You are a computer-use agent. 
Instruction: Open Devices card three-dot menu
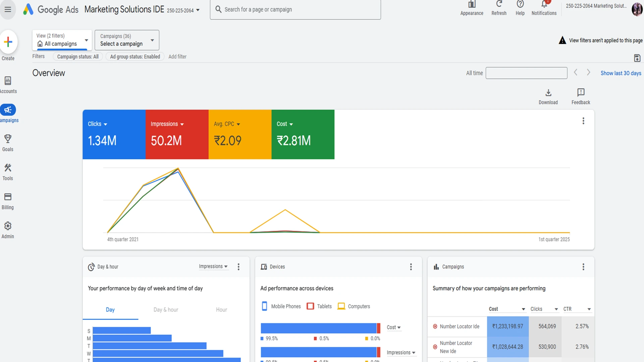tap(411, 267)
